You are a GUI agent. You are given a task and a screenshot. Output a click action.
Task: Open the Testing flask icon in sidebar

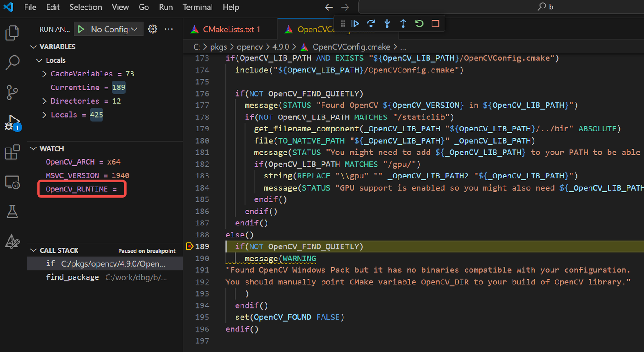[x=12, y=212]
